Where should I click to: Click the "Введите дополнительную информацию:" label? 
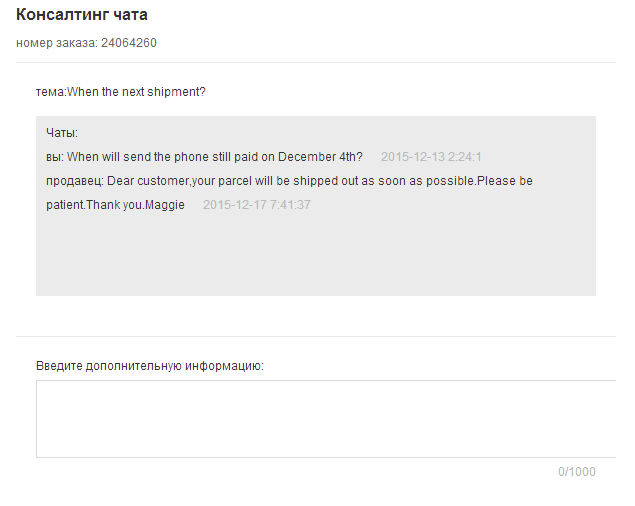pyautogui.click(x=149, y=366)
